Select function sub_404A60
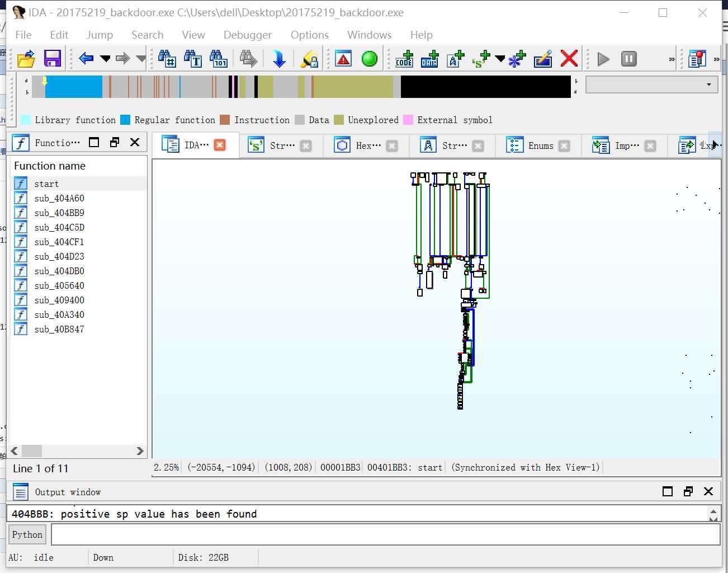 coord(79,198)
